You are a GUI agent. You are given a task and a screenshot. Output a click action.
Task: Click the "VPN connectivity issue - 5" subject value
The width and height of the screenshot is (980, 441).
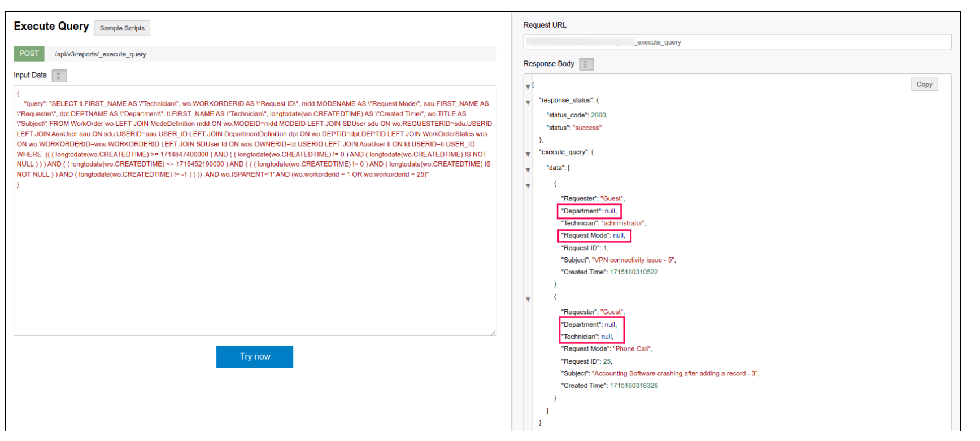click(633, 260)
